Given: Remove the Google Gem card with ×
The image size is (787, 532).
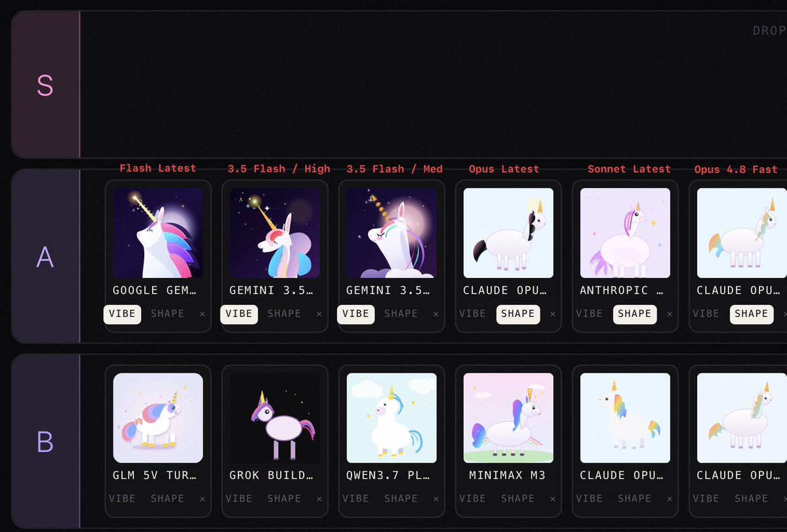Looking at the screenshot, I should [202, 314].
